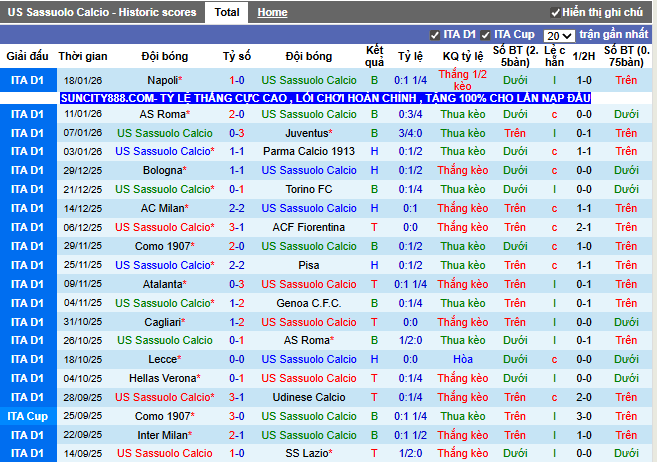Click Torino FC team name
Viewport: 657px width, 462px height.
pyautogui.click(x=309, y=189)
